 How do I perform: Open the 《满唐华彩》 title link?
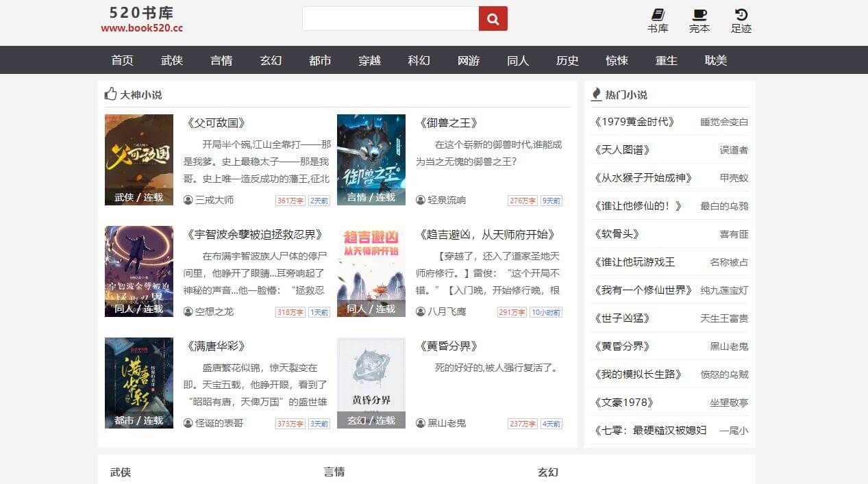[x=216, y=346]
